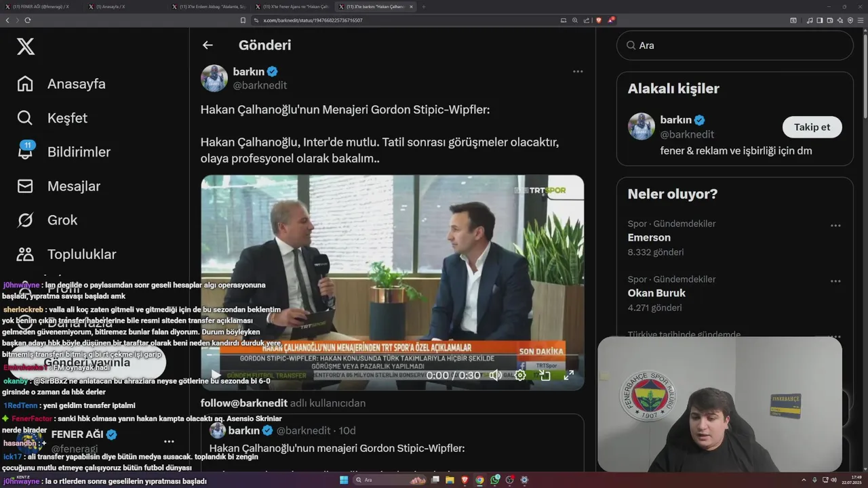
Task: Open WhatsApp from the taskbar
Action: click(x=495, y=480)
